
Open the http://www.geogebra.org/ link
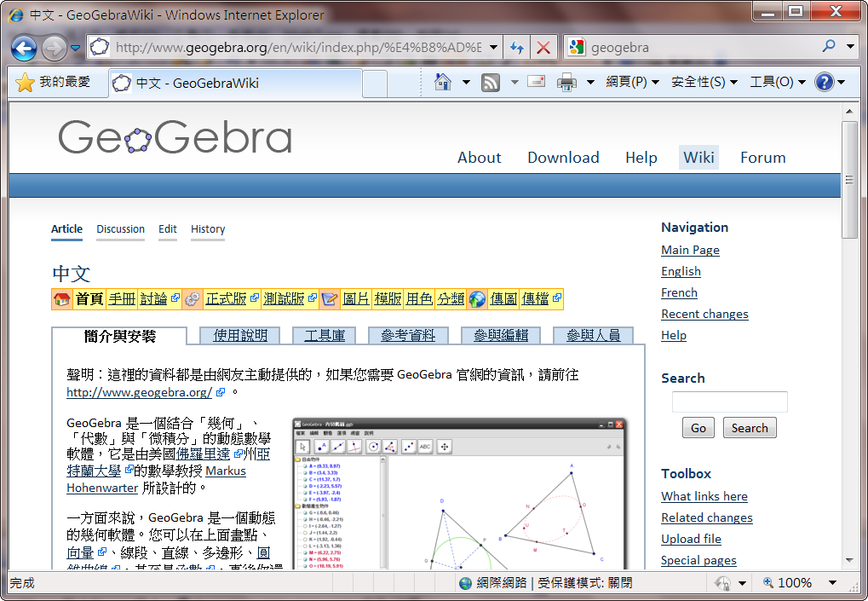point(140,393)
